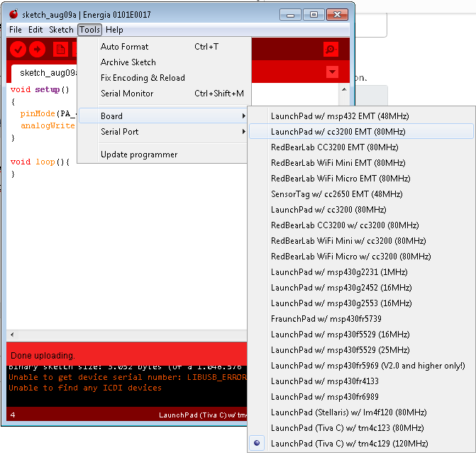Minimize the Energia window
The image size is (476, 455).
(290, 15)
